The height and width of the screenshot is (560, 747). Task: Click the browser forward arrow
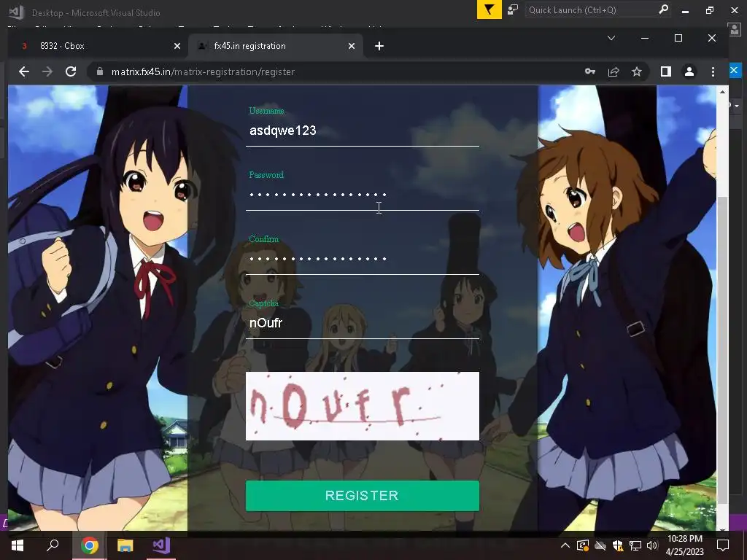pyautogui.click(x=47, y=72)
